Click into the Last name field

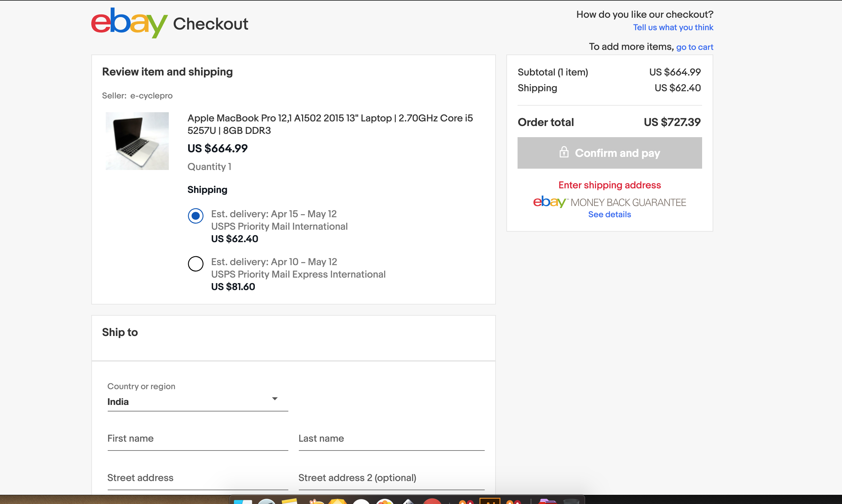pos(391,439)
